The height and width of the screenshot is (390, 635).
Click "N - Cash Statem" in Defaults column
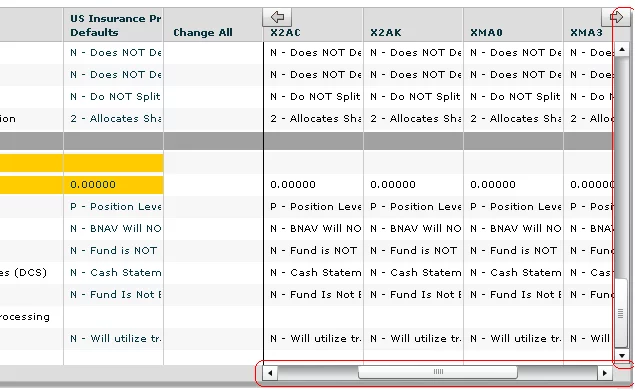tap(115, 273)
